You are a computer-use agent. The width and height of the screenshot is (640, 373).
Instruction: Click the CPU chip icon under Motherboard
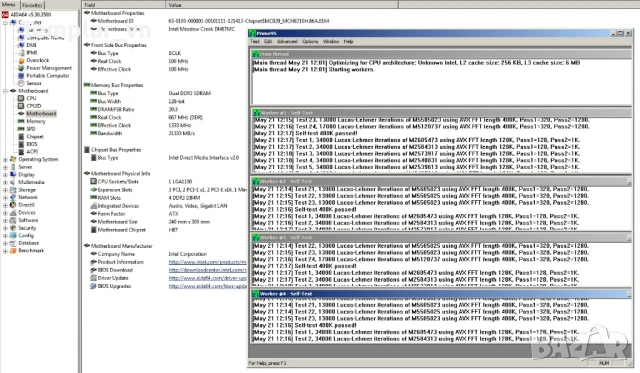pos(21,98)
